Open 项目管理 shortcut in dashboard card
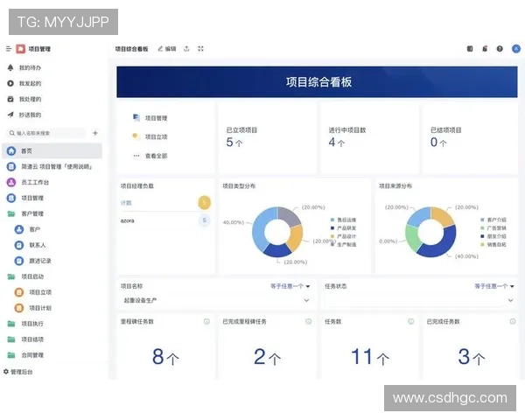 (x=150, y=118)
